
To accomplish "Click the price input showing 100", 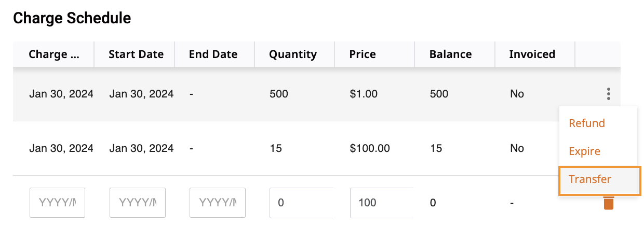I will 381,203.
